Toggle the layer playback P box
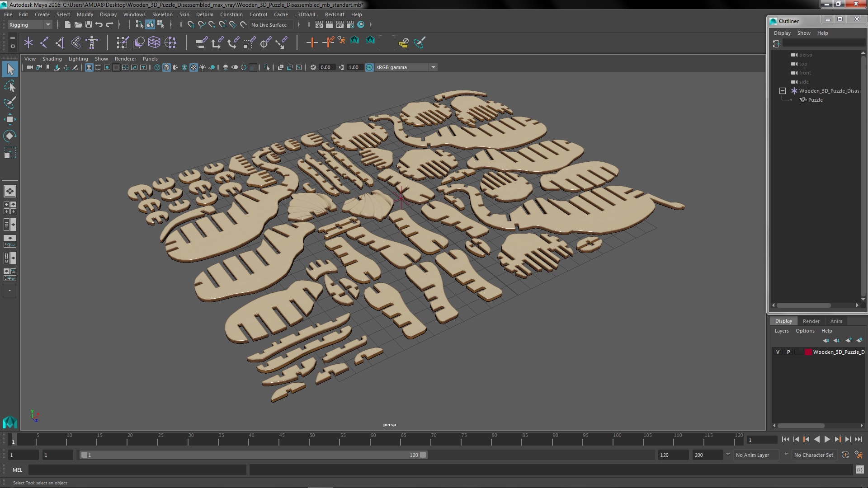Image resolution: width=868 pixels, height=488 pixels. click(x=788, y=352)
